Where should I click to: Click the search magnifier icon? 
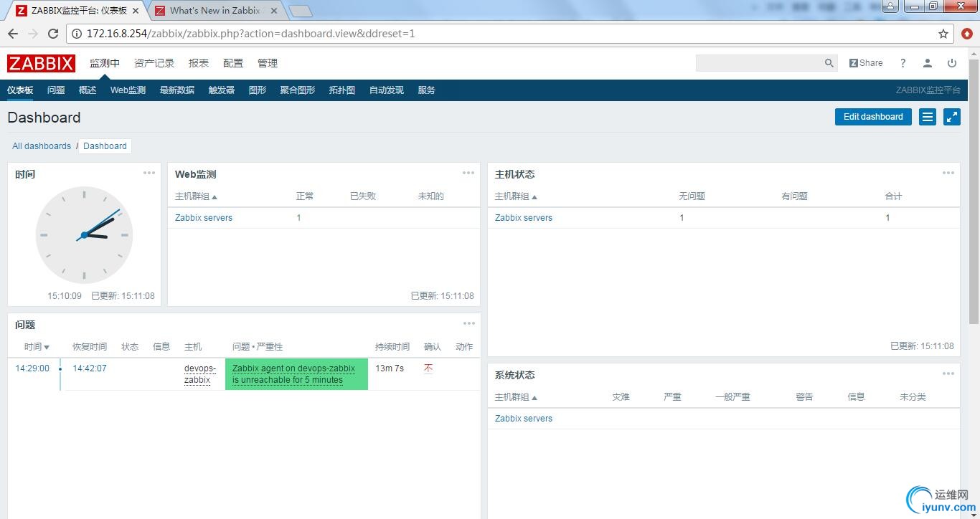[829, 63]
